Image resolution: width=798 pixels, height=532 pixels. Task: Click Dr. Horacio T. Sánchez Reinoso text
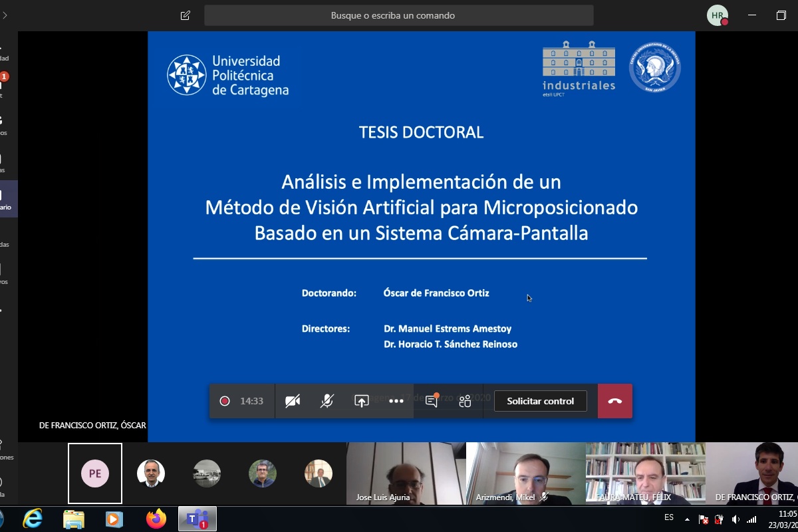click(x=450, y=344)
